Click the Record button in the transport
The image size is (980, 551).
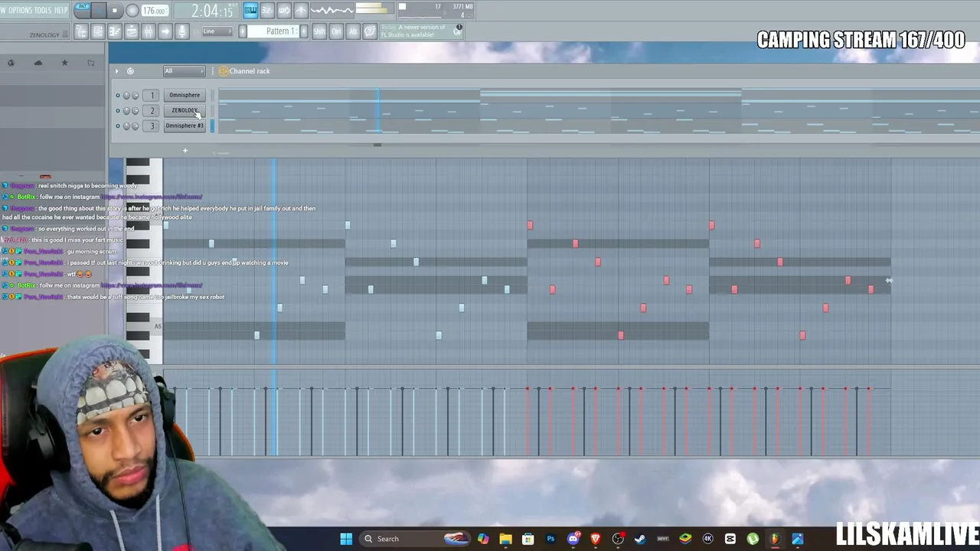(x=132, y=10)
